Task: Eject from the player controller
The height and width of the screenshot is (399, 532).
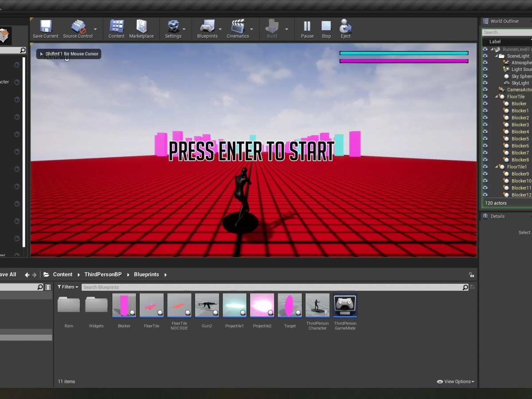Action: [346, 27]
